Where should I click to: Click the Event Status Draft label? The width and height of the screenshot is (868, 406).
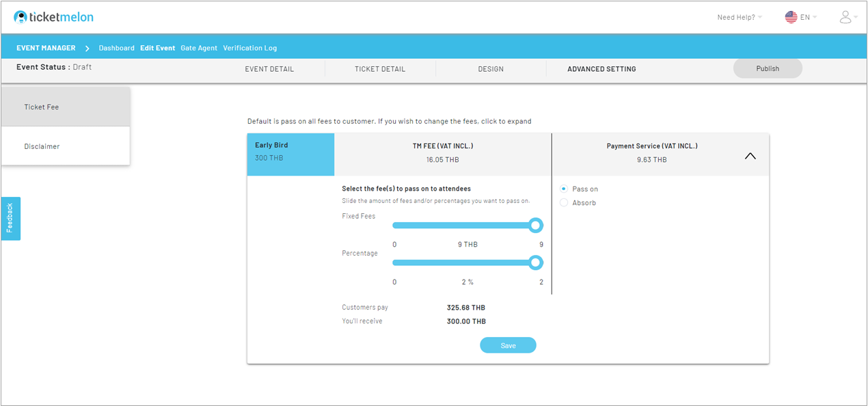coord(54,67)
